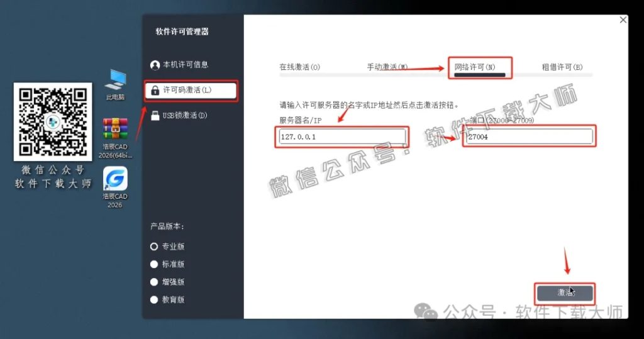The width and height of the screenshot is (644, 339).
Task: Select the 专业版 radio button
Action: (154, 247)
